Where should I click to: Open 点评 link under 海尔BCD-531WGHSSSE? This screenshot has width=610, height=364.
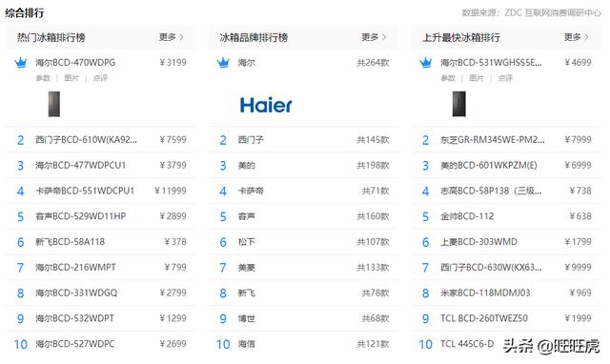coord(505,78)
